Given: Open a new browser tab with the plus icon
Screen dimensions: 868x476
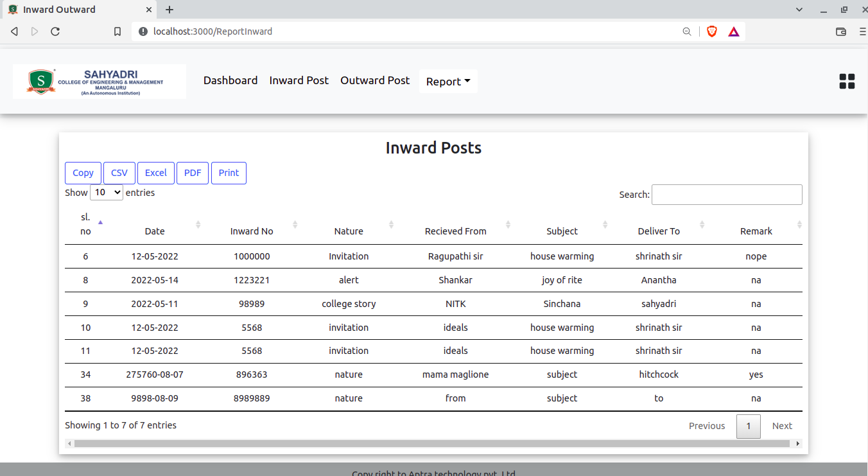Looking at the screenshot, I should coord(169,10).
